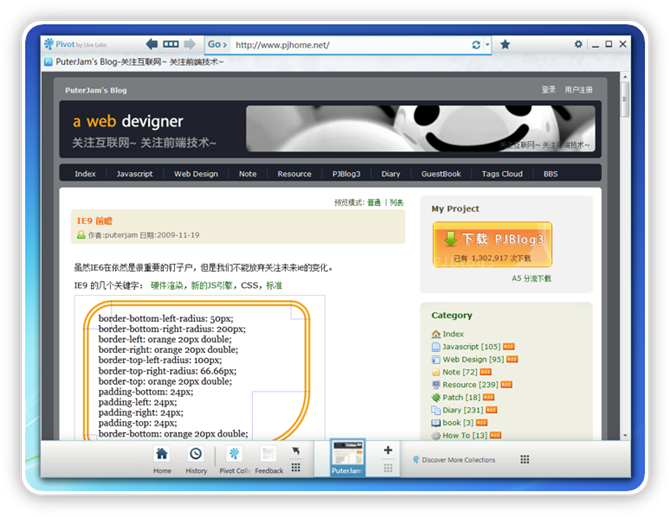Viewport: 670px width, 517px height.
Task: Click Discover More Collections link
Action: tap(458, 460)
